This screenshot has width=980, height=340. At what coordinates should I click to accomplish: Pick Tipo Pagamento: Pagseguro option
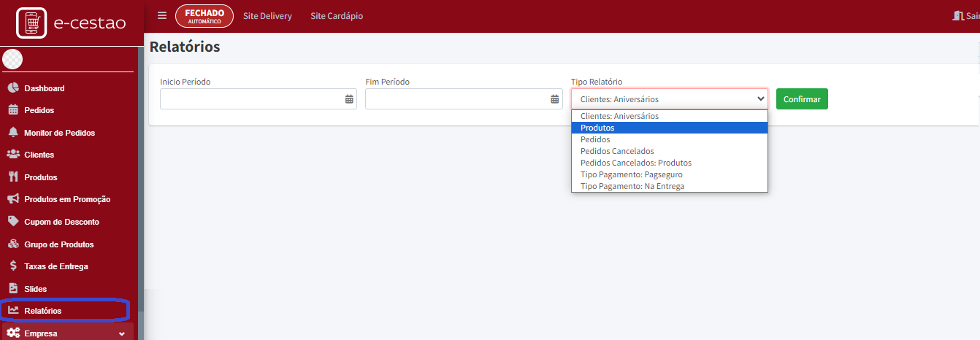pos(670,174)
